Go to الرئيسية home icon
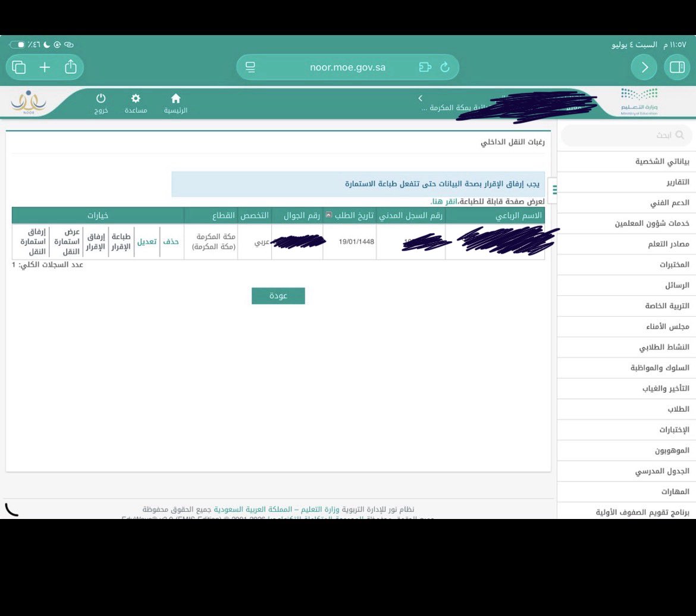This screenshot has height=616, width=696. pyautogui.click(x=175, y=104)
